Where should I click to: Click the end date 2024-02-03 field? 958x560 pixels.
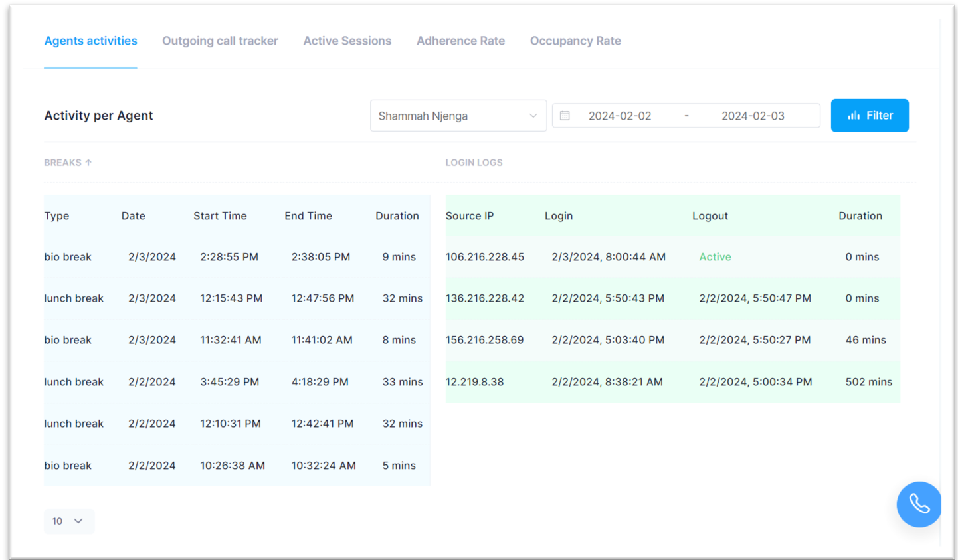tap(753, 116)
